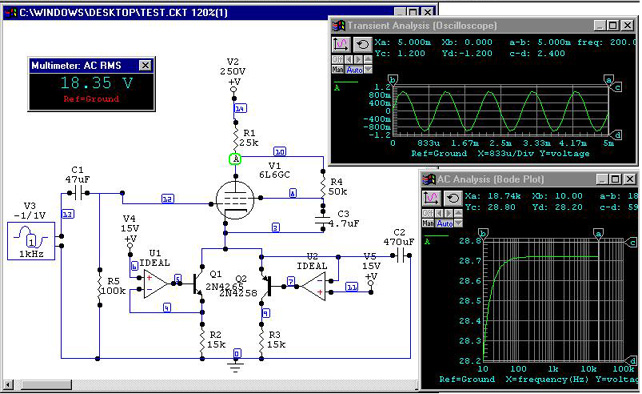Click trace label A in Transient Analysis window
642x394 pixels.
coord(337,88)
